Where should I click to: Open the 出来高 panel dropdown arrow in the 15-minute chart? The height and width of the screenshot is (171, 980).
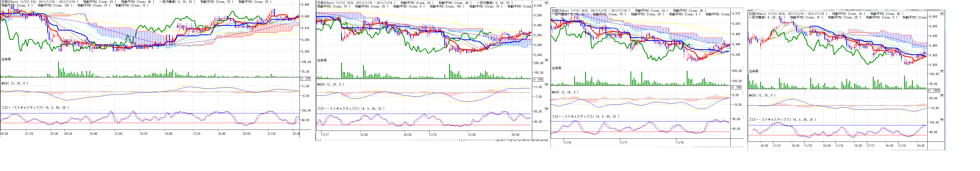[546, 60]
